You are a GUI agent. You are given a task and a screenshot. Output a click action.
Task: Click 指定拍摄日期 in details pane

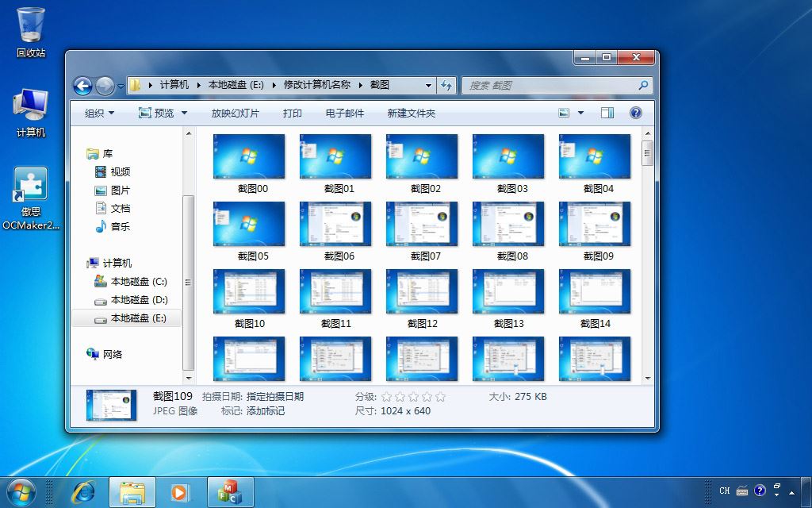coord(275,397)
